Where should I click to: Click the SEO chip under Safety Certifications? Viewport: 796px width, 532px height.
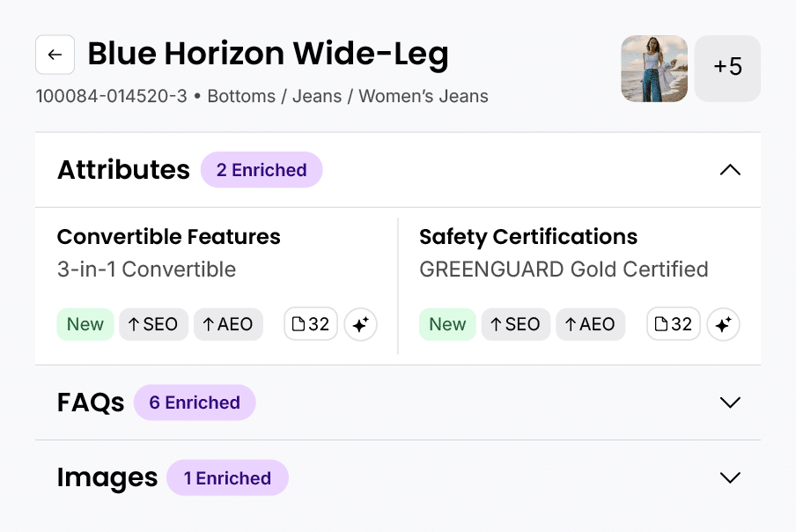(x=516, y=324)
